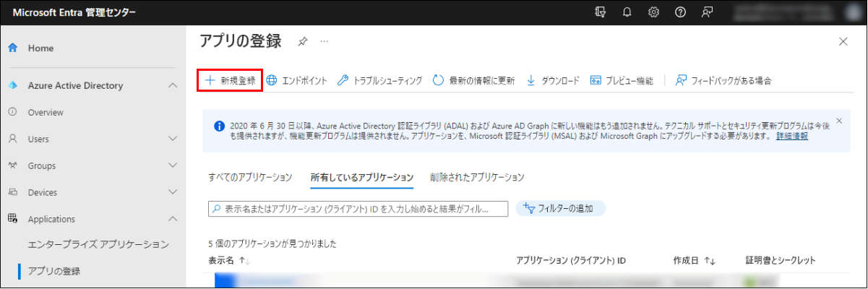868x289 pixels.
Task: Click フィードバックがある場合 in the toolbar
Action: [x=723, y=80]
